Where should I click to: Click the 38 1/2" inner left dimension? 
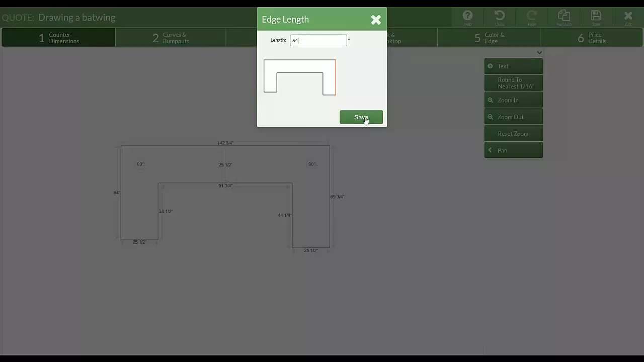tap(166, 211)
